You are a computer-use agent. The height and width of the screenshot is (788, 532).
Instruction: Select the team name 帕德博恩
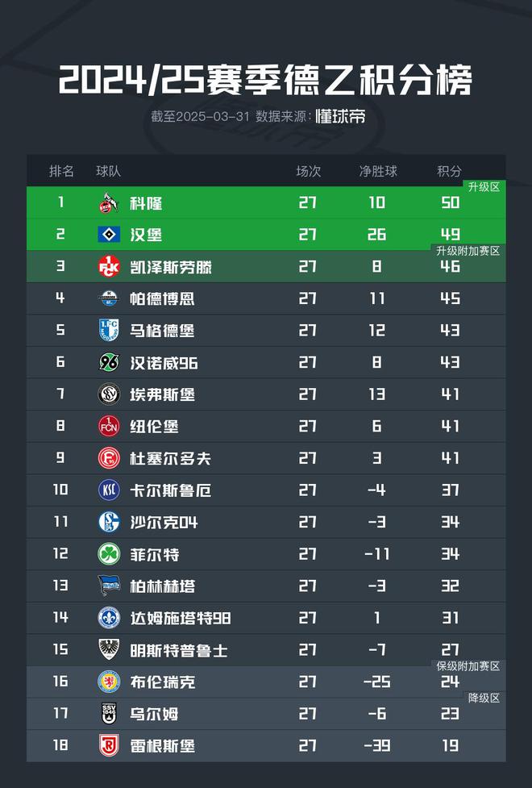pos(162,298)
